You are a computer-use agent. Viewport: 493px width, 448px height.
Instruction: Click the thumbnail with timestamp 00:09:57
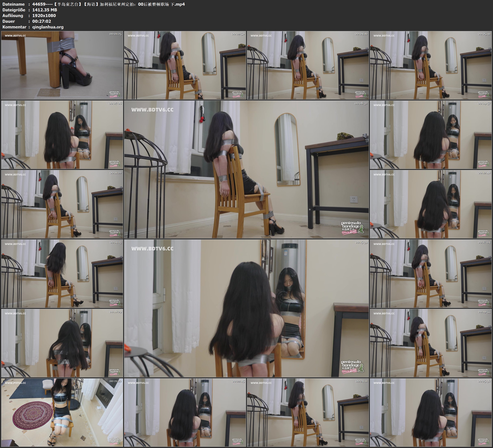431,134
